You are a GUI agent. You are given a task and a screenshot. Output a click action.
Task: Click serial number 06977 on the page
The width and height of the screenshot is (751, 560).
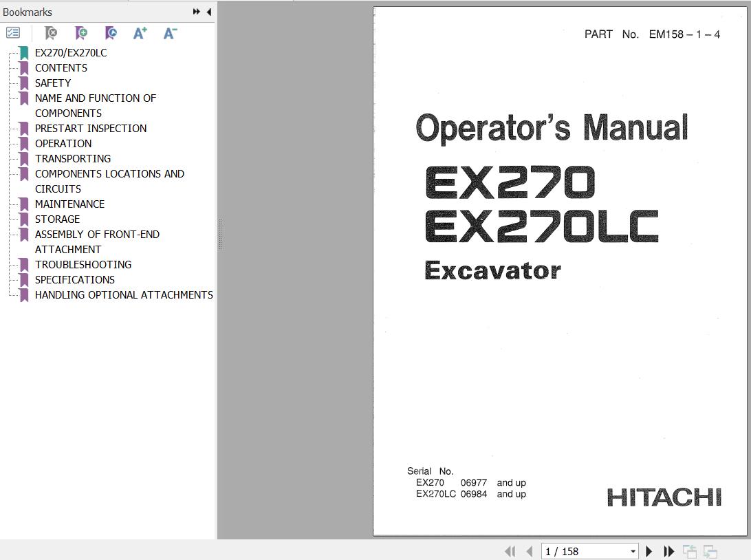474,483
